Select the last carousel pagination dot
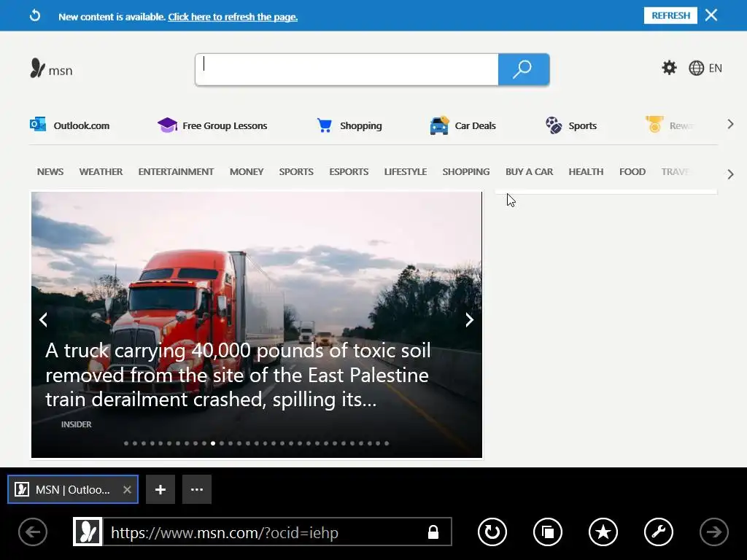Screen dimensions: 747x560 pos(387,443)
